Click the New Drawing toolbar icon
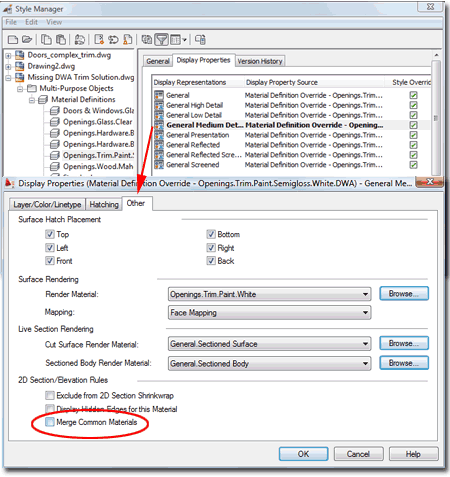 click(13, 40)
